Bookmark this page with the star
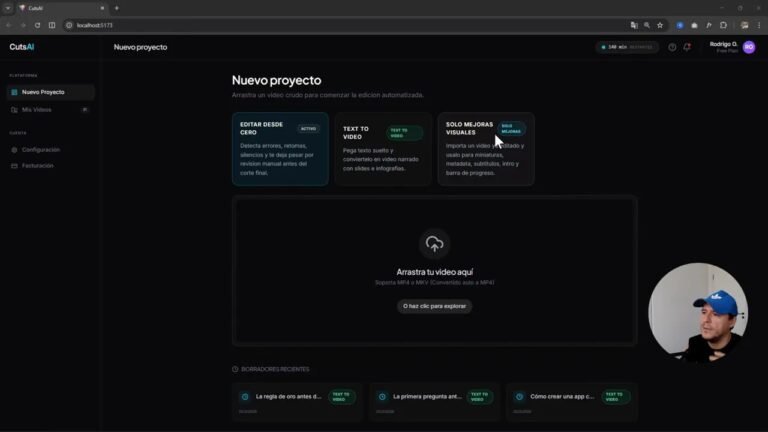 coord(660,25)
